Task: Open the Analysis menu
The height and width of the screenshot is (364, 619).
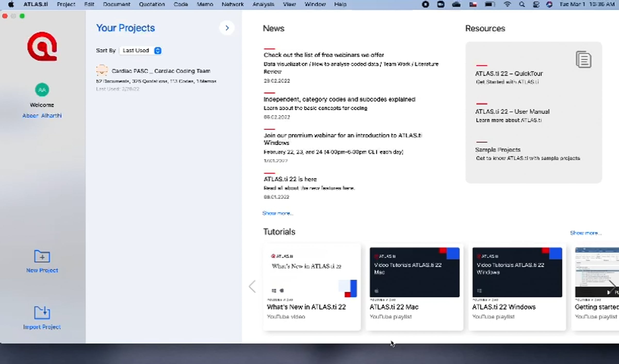Action: 263,4
